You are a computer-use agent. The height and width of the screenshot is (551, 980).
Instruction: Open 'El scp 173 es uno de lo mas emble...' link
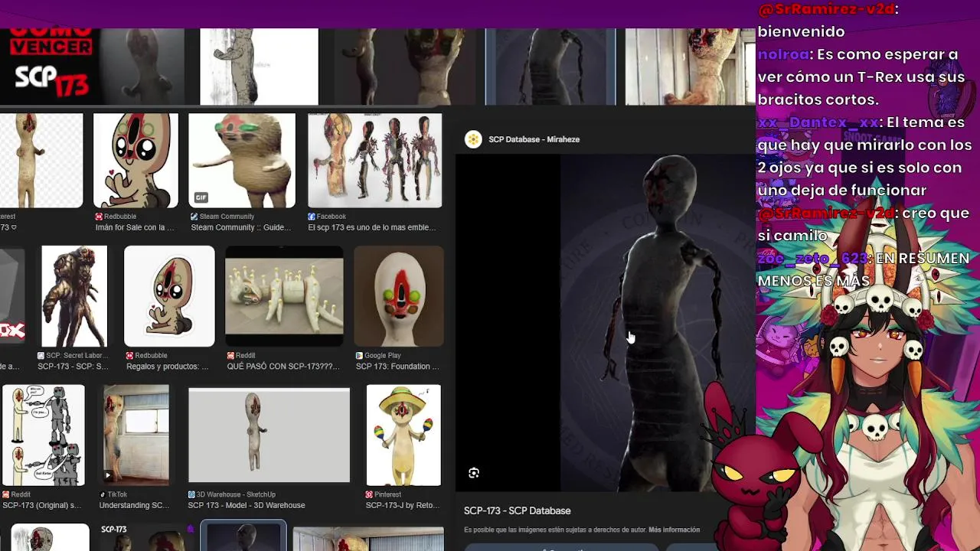pos(372,227)
